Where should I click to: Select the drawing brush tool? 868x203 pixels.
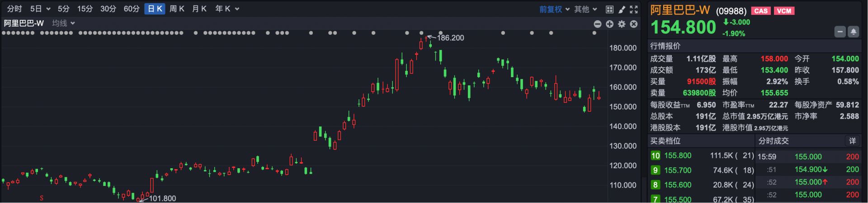[622, 9]
